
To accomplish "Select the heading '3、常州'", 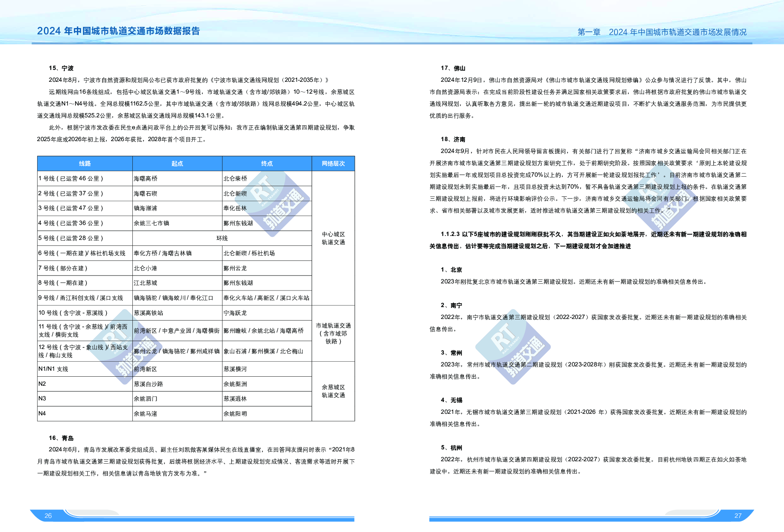I will pyautogui.click(x=451, y=353).
